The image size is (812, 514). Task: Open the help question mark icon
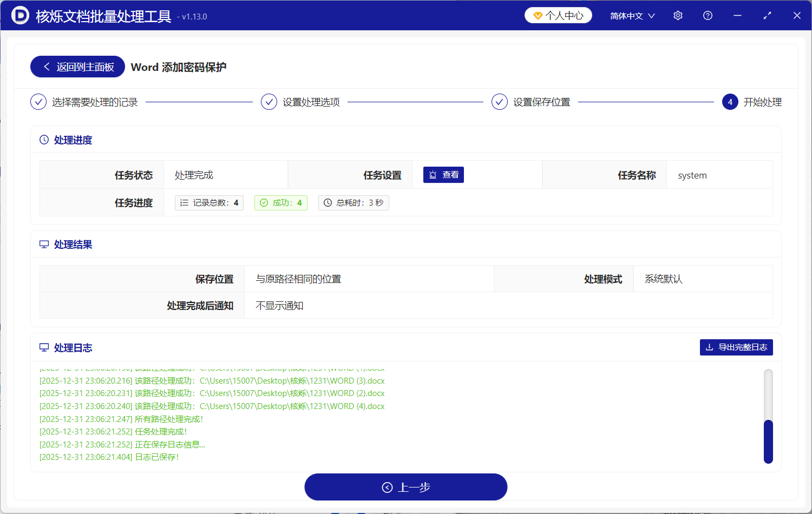tap(708, 15)
